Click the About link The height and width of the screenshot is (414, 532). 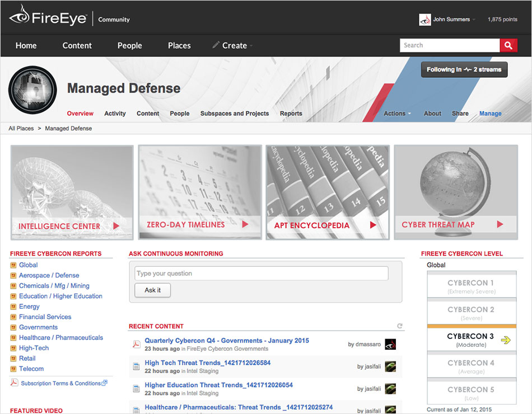click(432, 114)
